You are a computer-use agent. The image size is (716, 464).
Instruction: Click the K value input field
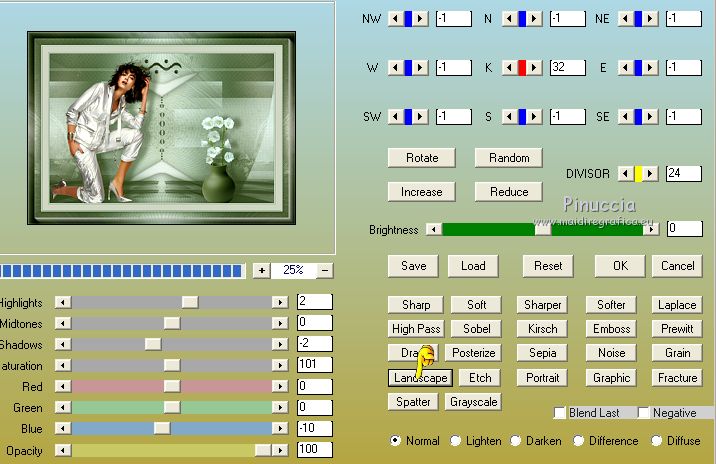pyautogui.click(x=568, y=68)
